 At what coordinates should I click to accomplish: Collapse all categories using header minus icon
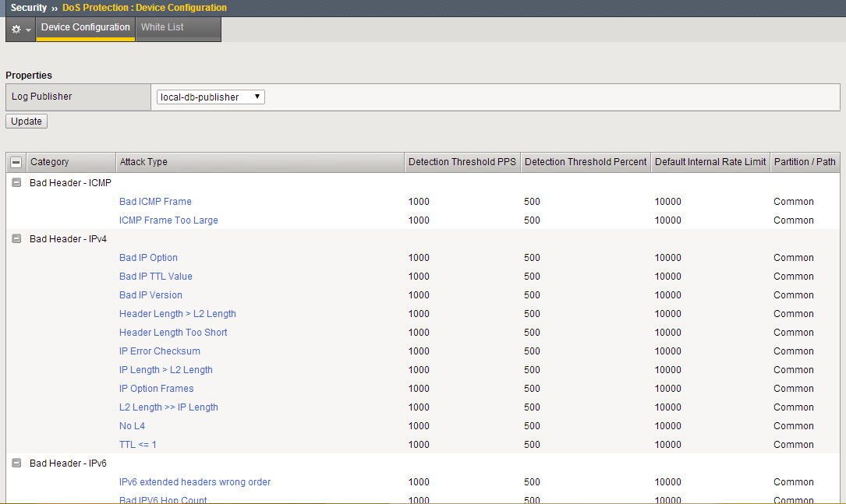tap(16, 162)
